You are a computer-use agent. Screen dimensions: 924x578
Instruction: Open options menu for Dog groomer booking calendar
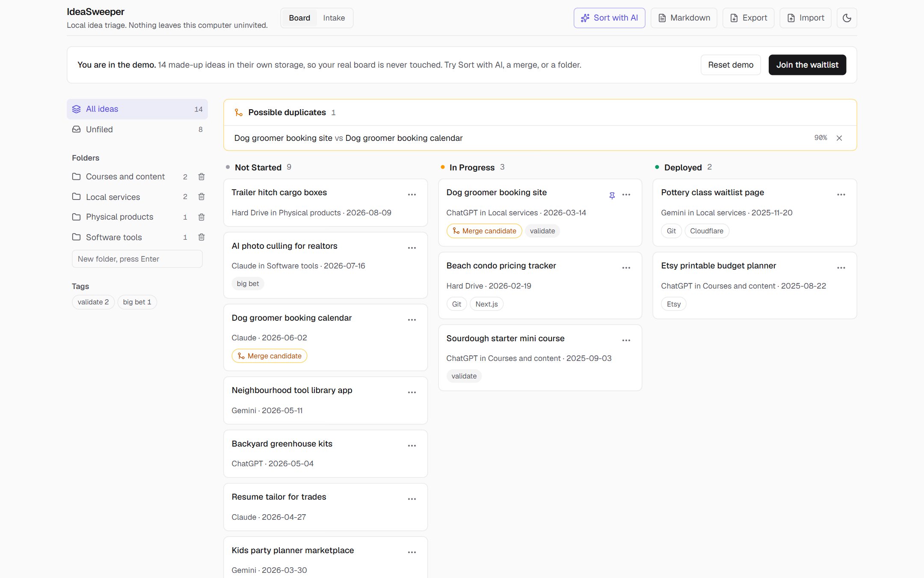[x=412, y=320]
